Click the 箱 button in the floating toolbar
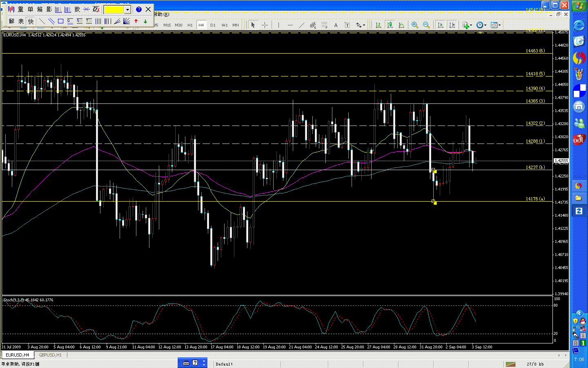The height and width of the screenshot is (368, 588). point(40,9)
